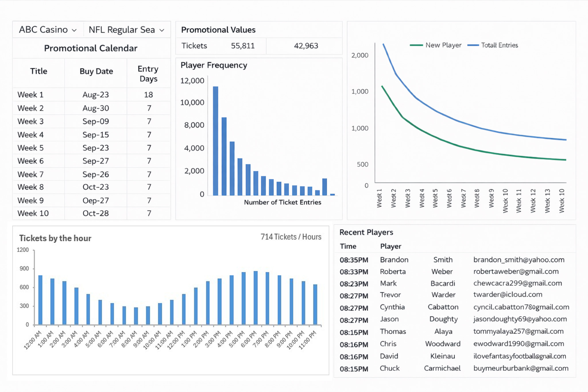588x392 pixels.
Task: Select the Week 10 calendar row title
Action: 33,213
